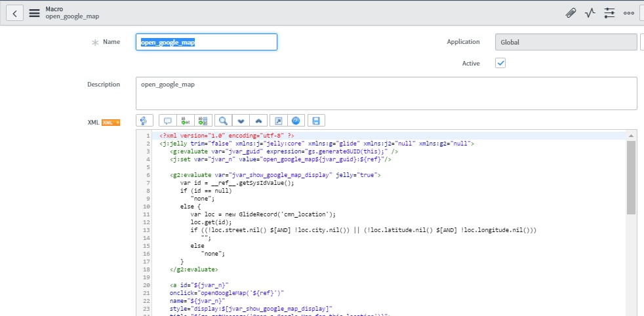The height and width of the screenshot is (316, 644).
Task: Click the find previous up chevron
Action: tap(259, 121)
